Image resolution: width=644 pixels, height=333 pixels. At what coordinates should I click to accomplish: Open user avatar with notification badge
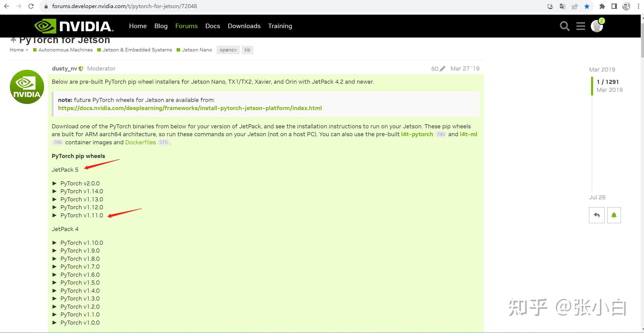597,26
